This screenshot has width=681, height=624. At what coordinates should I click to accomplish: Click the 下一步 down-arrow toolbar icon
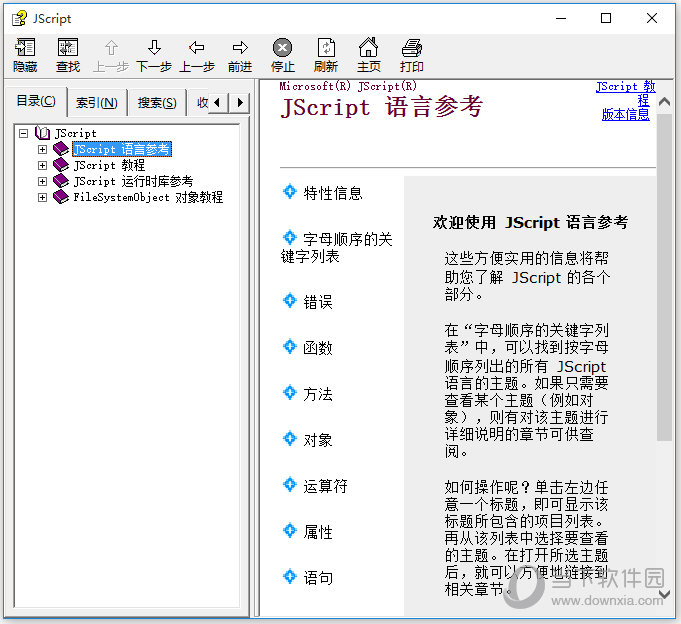154,47
